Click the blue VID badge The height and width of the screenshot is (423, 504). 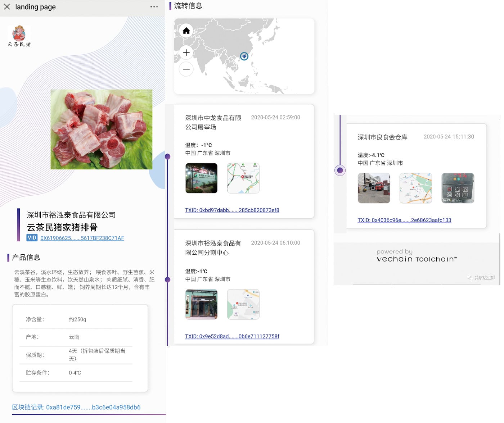32,238
